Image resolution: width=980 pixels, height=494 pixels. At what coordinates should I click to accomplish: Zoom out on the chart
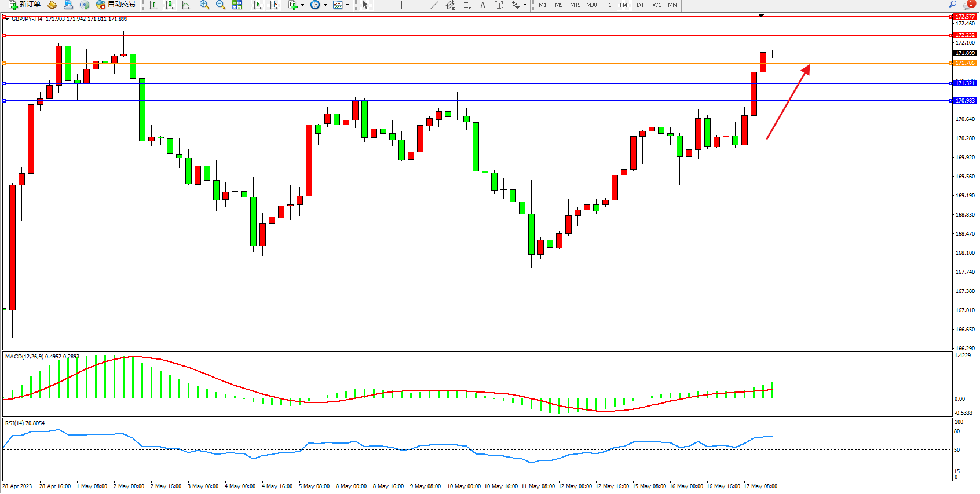tap(220, 5)
